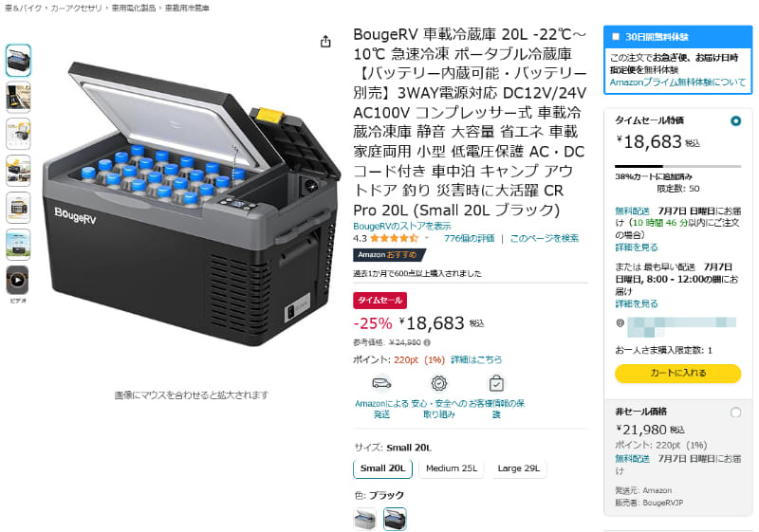Click the security shield badge icon

click(439, 383)
